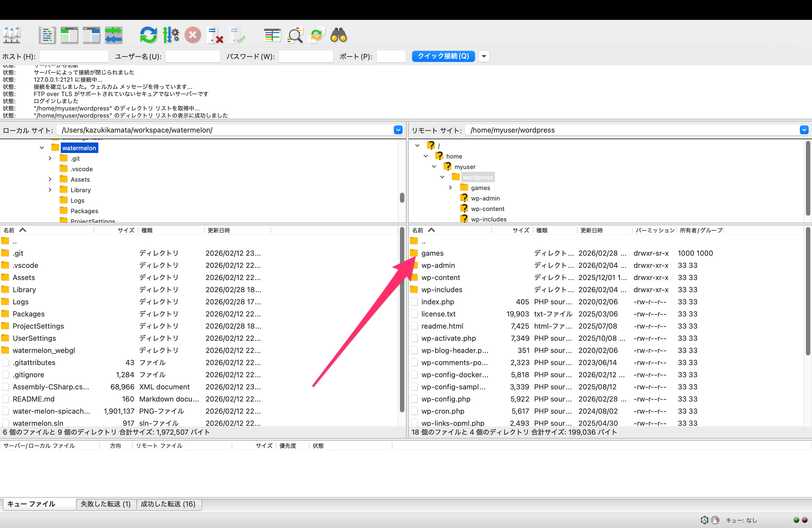Select wp-content in remote tree
This screenshot has height=528, width=812.
[x=487, y=209]
